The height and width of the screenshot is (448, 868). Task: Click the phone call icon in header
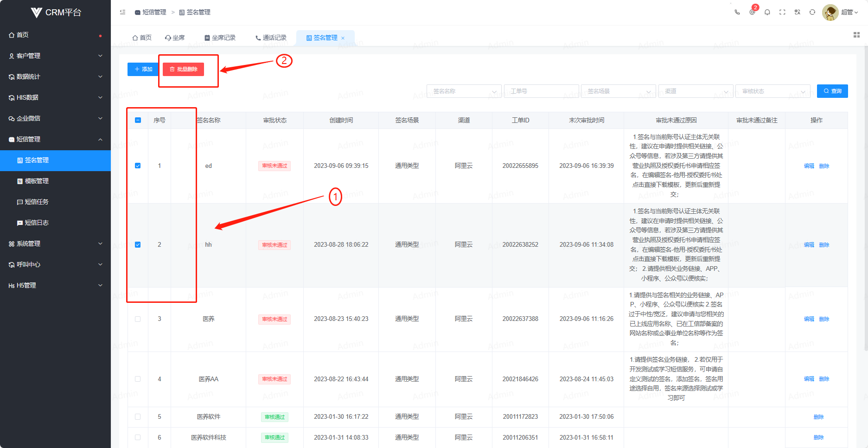(x=737, y=13)
